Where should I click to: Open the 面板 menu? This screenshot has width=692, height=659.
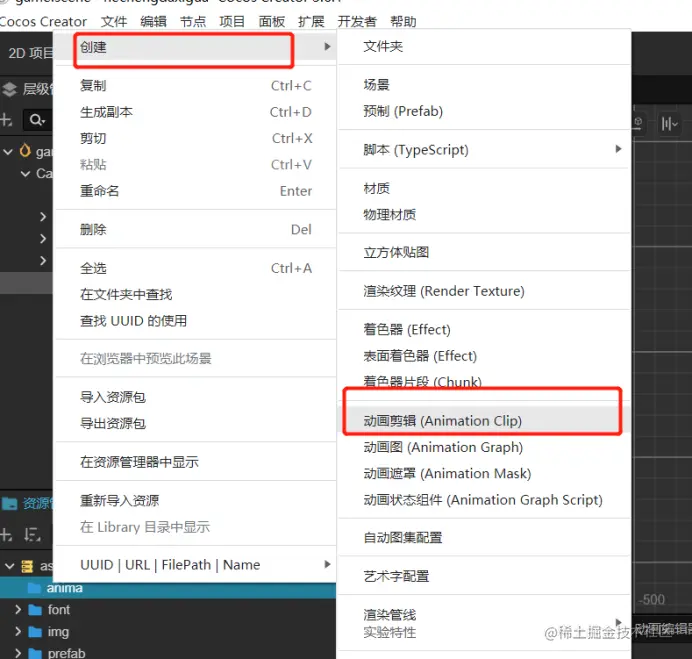271,21
